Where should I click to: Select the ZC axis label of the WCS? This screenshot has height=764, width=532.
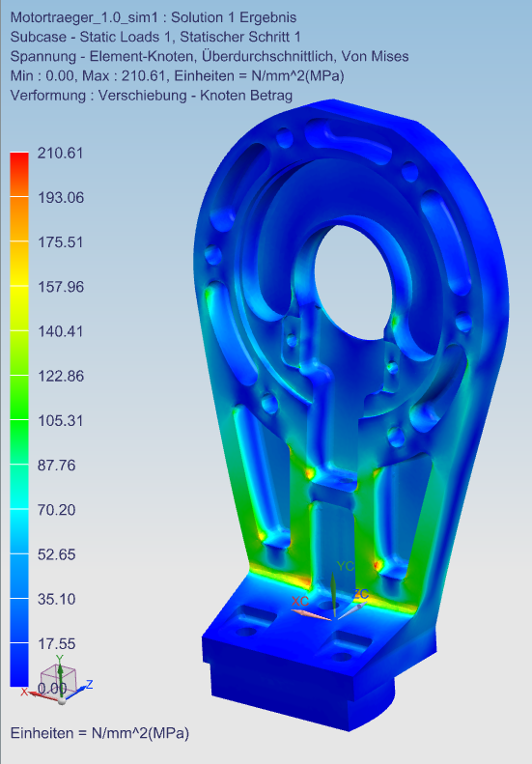click(x=361, y=594)
